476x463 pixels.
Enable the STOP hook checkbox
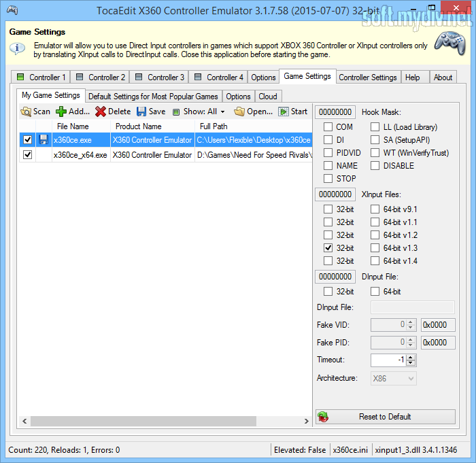[328, 179]
